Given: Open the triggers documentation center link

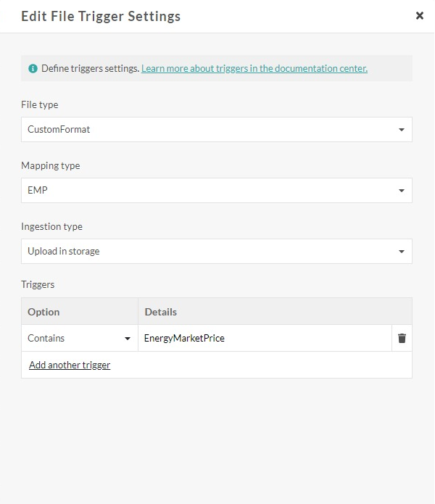Looking at the screenshot, I should 254,68.
